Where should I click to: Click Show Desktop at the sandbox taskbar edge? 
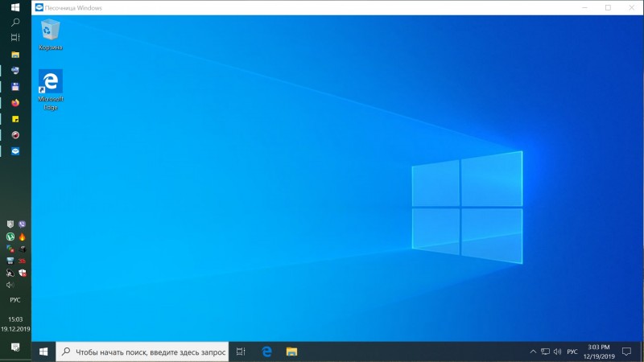[641, 352]
